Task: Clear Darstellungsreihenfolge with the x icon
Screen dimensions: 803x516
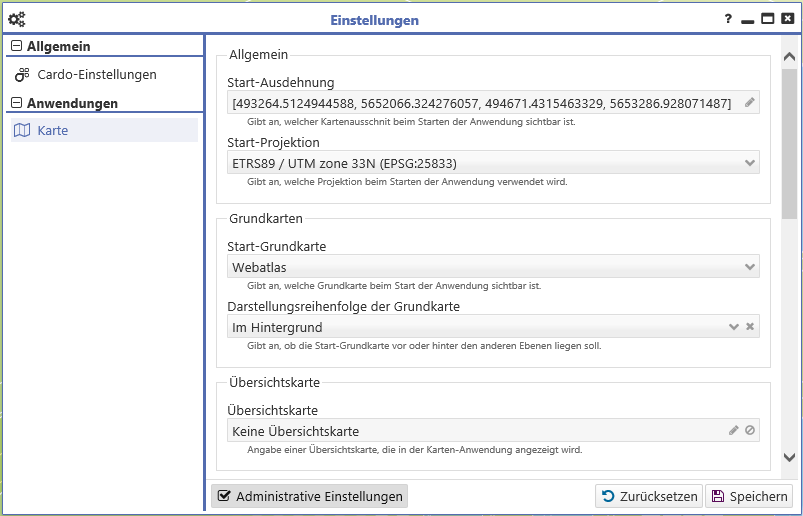Action: click(x=750, y=327)
